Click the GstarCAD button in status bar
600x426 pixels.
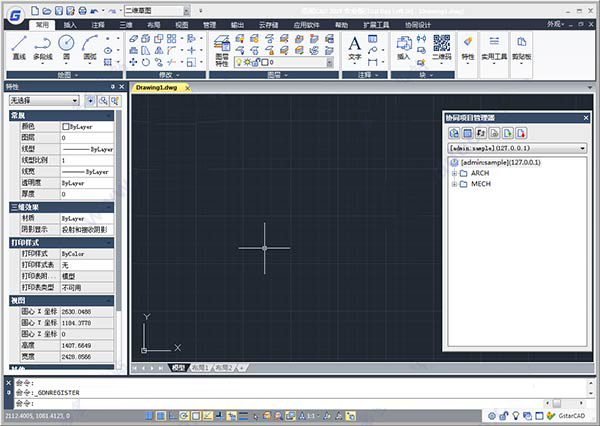point(572,415)
